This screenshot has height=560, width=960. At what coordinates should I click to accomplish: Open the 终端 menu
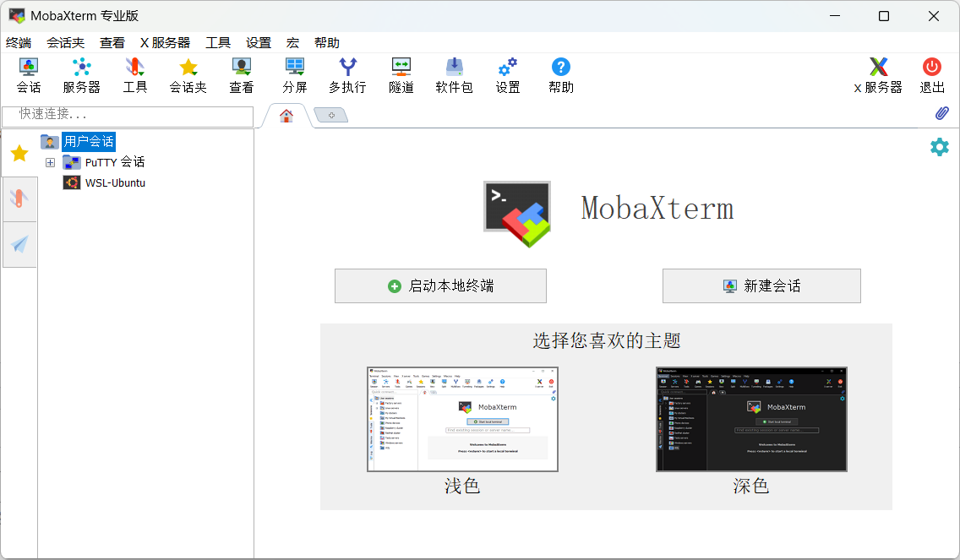(19, 42)
